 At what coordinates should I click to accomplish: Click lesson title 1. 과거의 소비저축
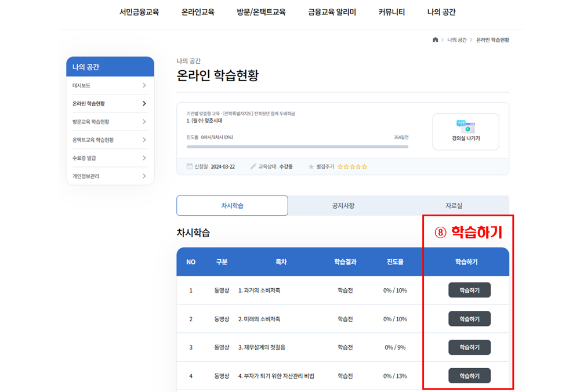pos(259,291)
